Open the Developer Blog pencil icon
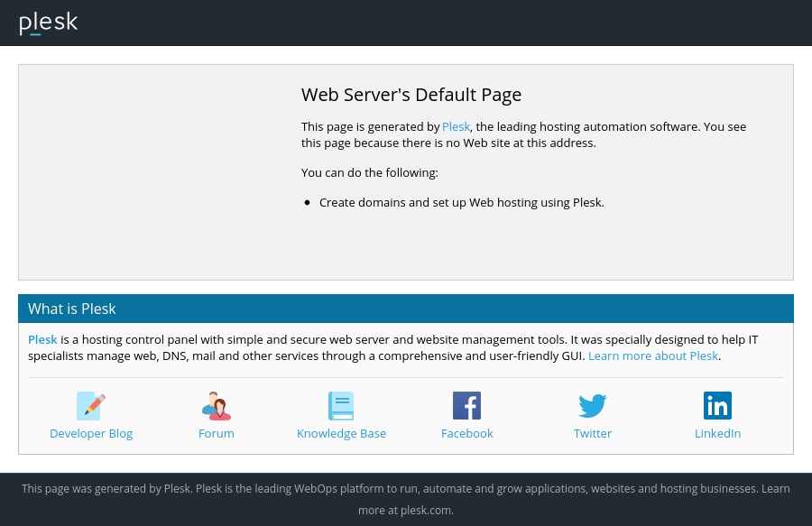Image resolution: width=812 pixels, height=526 pixels. pyautogui.click(x=91, y=406)
